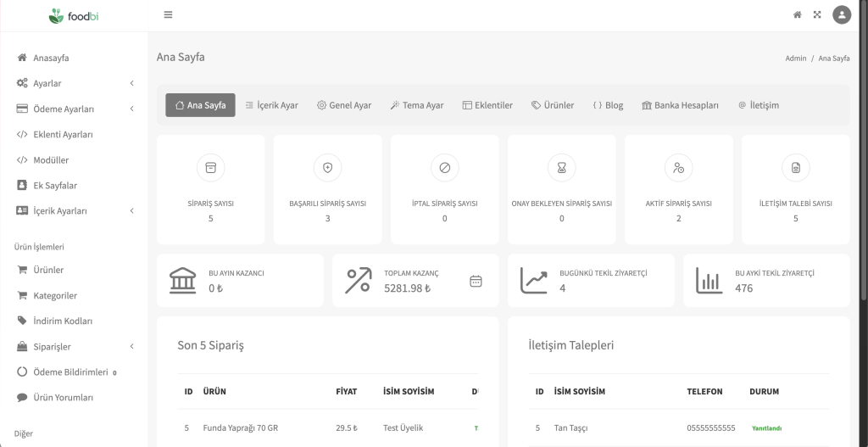Viewport: 868px width, 447px height.
Task: Click the Yanıtlandı status label
Action: [766, 428]
